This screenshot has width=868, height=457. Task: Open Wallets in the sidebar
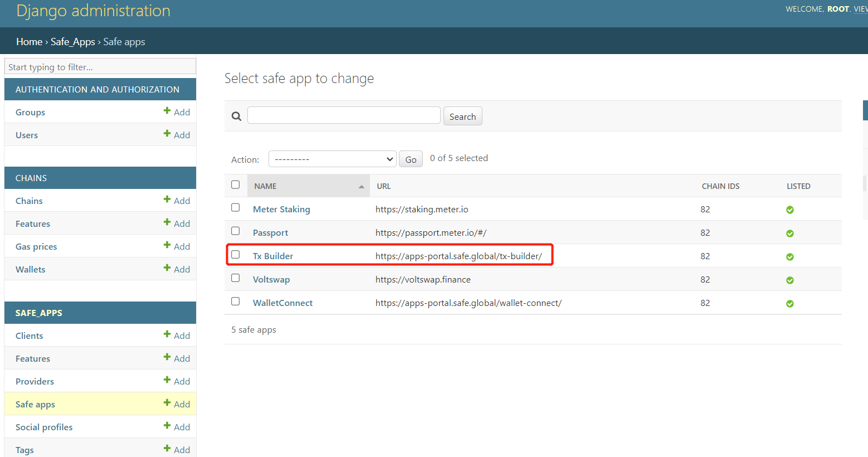point(30,269)
